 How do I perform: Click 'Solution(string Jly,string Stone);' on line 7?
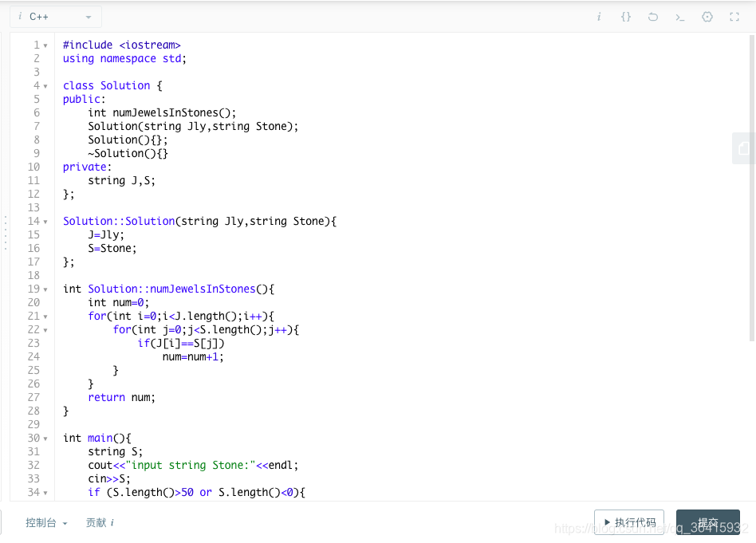(193, 126)
